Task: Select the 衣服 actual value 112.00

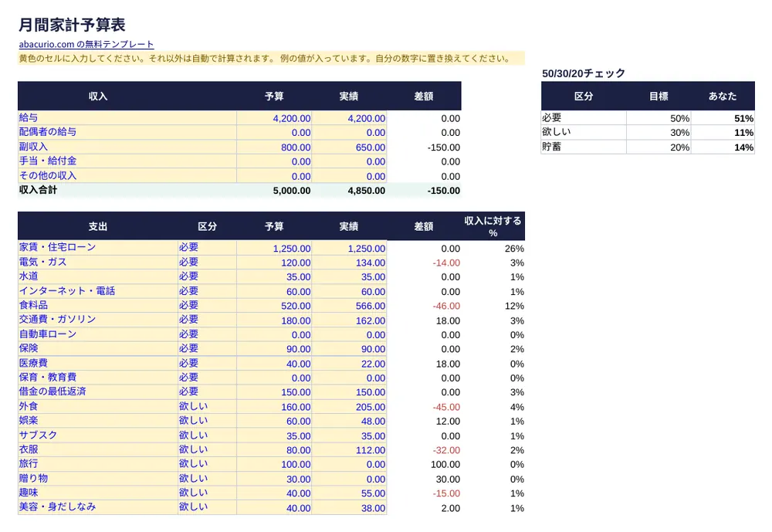Action: pos(349,449)
